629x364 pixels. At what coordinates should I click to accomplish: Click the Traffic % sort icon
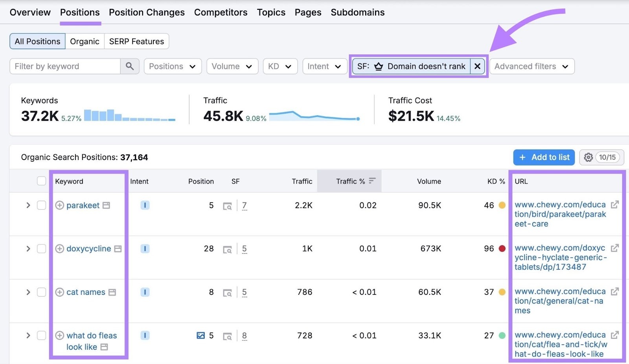tap(372, 181)
